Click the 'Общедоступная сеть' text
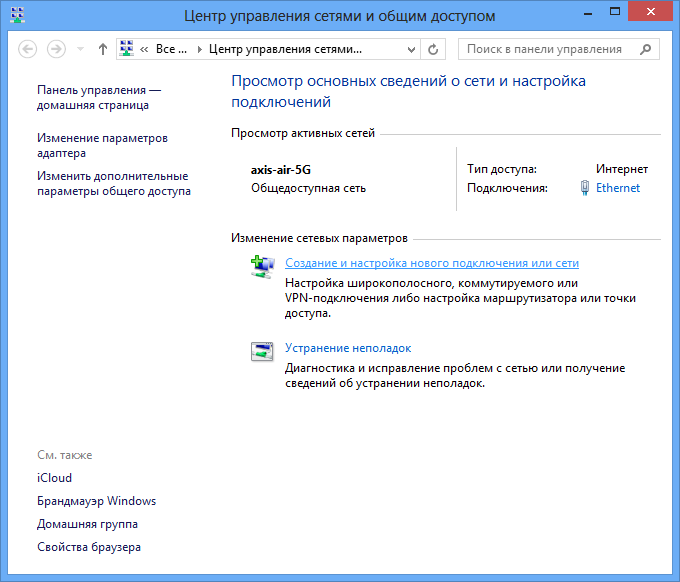Viewport: 680px width, 582px height. (308, 188)
